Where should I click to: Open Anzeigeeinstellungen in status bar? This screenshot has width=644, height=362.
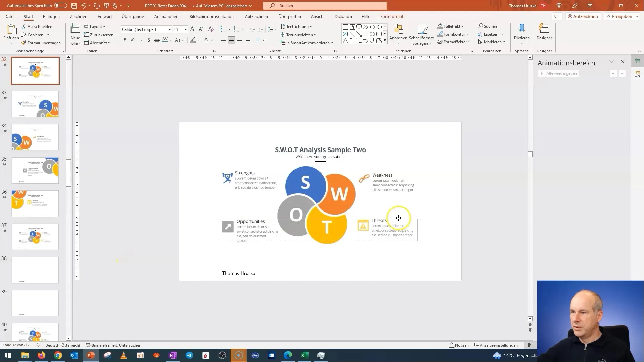(x=496, y=345)
